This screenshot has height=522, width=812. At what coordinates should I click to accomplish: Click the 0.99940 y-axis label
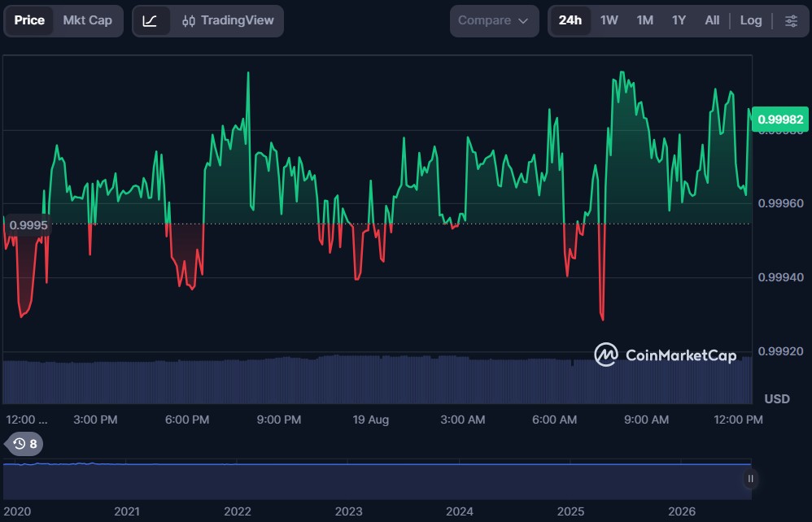coord(780,277)
